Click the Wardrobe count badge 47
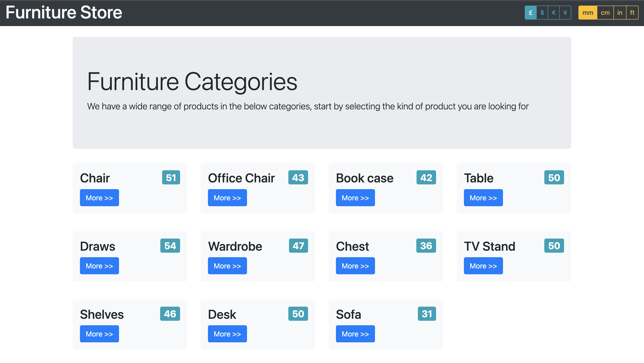 coord(298,246)
